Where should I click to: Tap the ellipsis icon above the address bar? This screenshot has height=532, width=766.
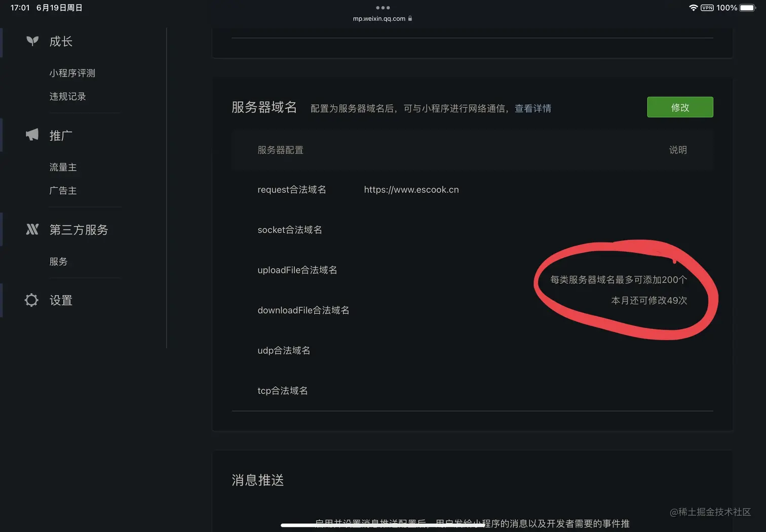tap(382, 8)
